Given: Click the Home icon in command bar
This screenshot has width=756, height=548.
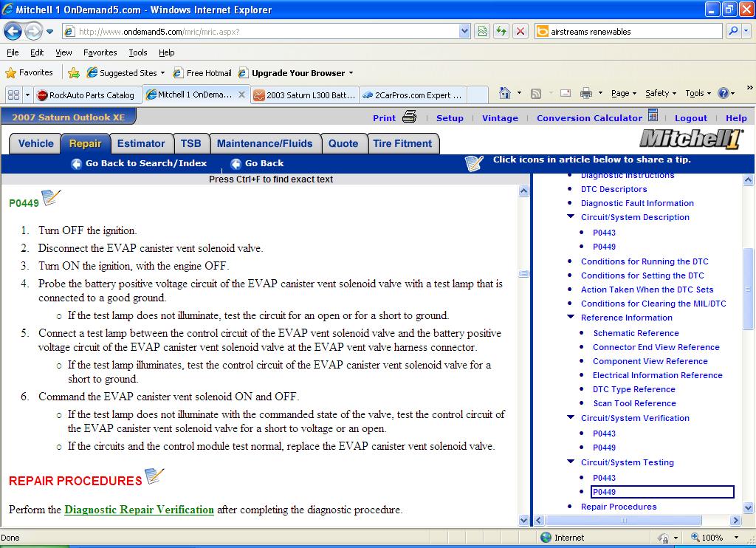Looking at the screenshot, I should point(505,93).
